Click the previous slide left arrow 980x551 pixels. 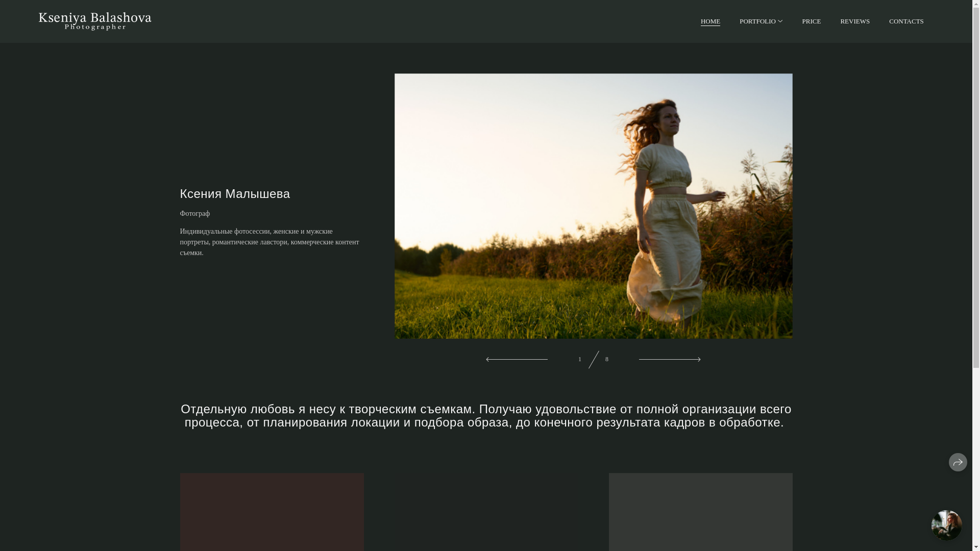pos(517,359)
